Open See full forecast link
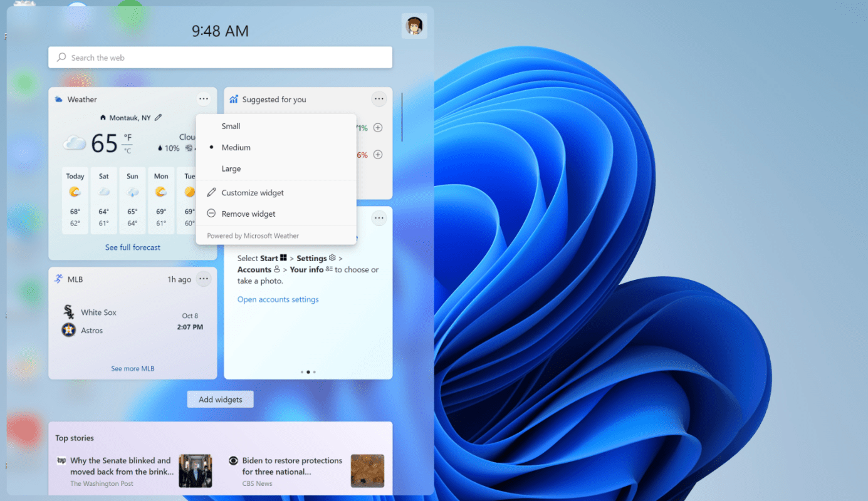The height and width of the screenshot is (501, 868). [133, 247]
